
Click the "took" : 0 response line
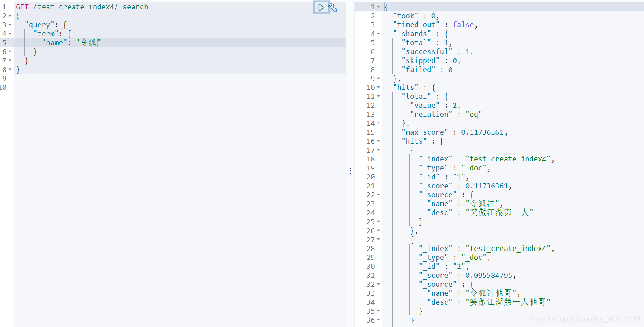416,16
